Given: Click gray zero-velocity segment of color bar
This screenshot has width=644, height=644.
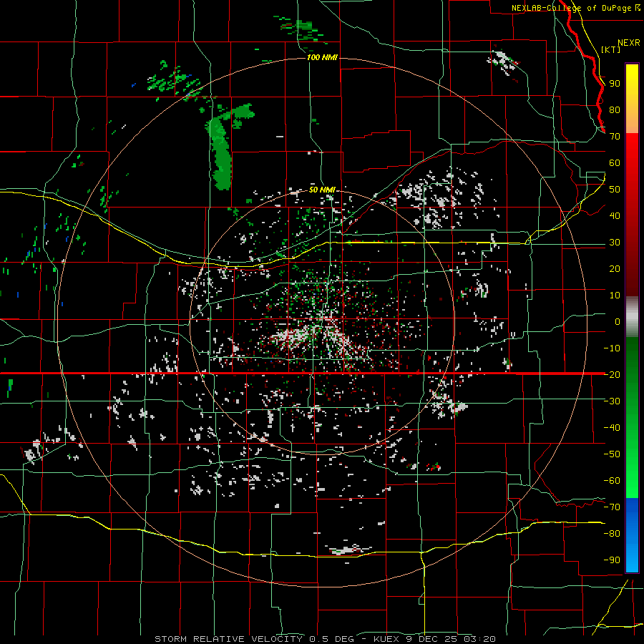Looking at the screenshot, I should point(632,317).
